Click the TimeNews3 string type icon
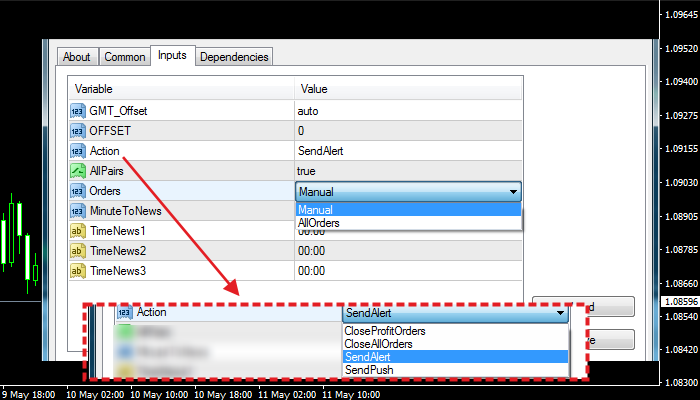This screenshot has height=400, width=700. click(77, 271)
